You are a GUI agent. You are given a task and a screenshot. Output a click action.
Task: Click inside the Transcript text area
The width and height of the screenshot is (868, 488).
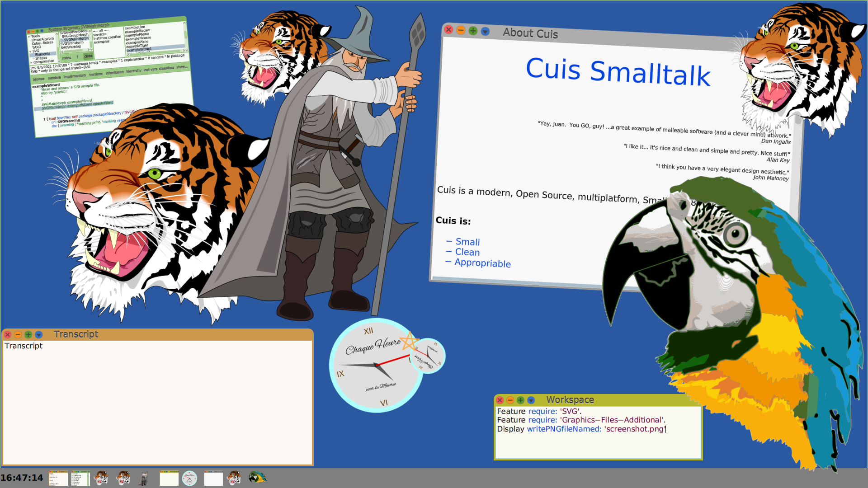157,402
